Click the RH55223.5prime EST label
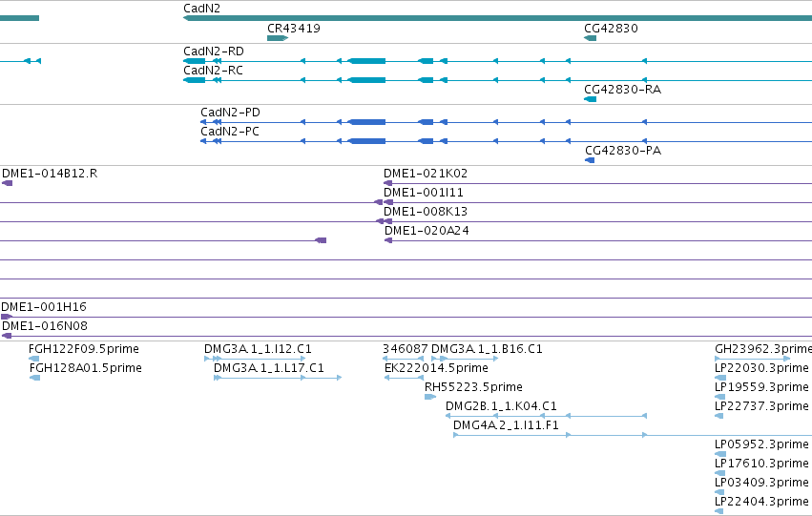The image size is (812, 516). pyautogui.click(x=473, y=387)
